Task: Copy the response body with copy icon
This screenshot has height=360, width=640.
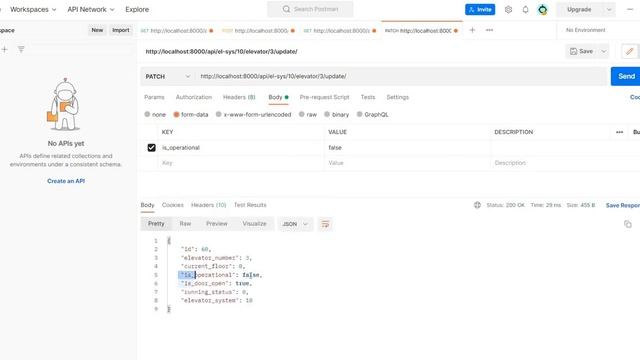Action: [x=628, y=224]
